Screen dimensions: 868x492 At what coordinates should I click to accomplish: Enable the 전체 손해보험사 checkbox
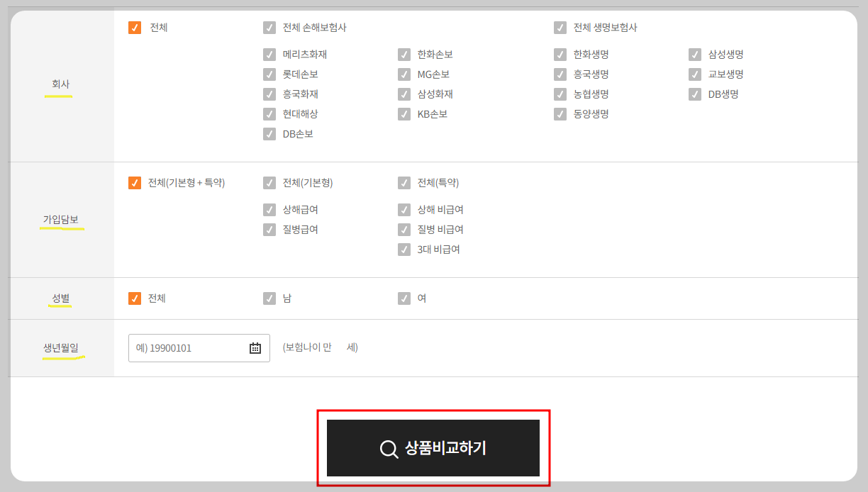tap(269, 28)
